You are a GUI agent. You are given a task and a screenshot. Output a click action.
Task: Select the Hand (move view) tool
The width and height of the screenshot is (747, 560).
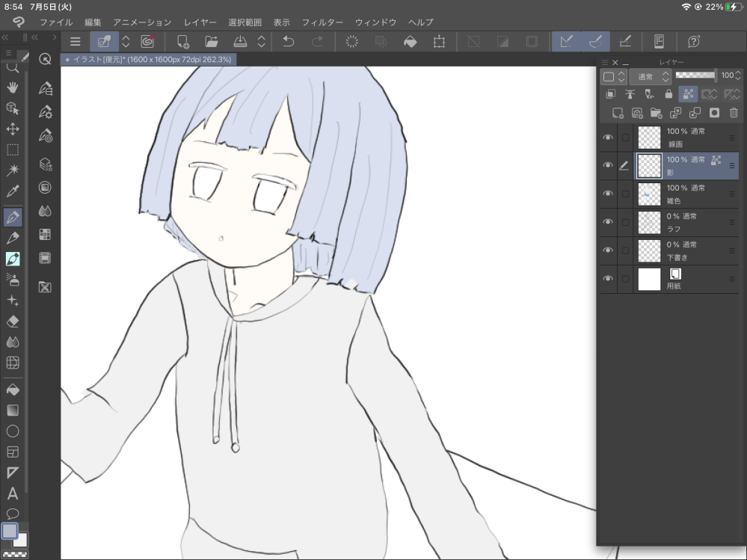pos(13,87)
